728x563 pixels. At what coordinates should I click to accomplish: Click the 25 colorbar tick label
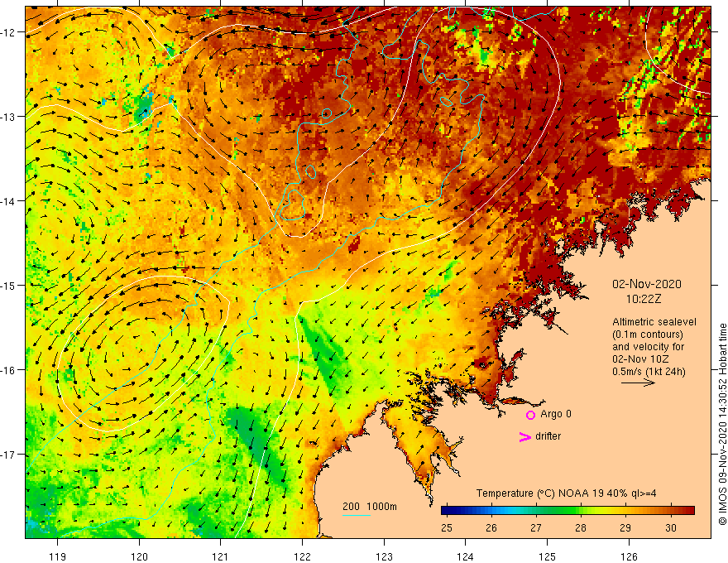pyautogui.click(x=447, y=527)
